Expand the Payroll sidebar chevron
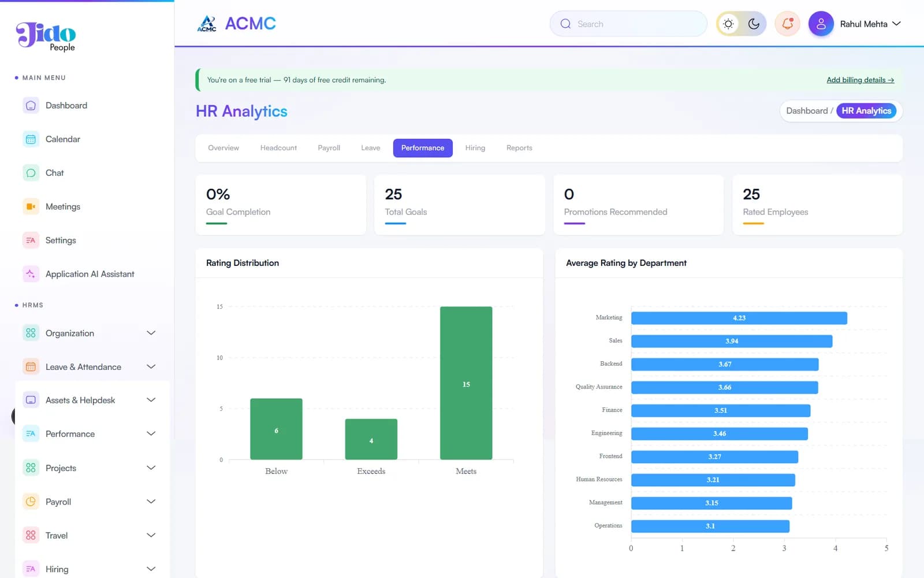The height and width of the screenshot is (578, 924). pos(151,501)
